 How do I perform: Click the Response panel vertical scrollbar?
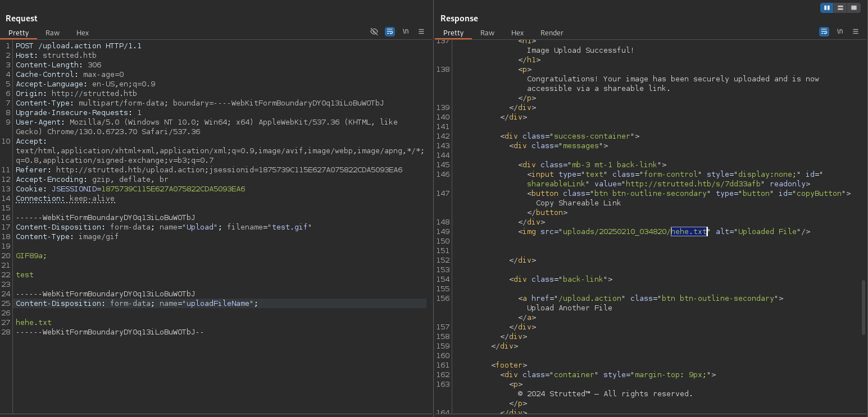864,307
